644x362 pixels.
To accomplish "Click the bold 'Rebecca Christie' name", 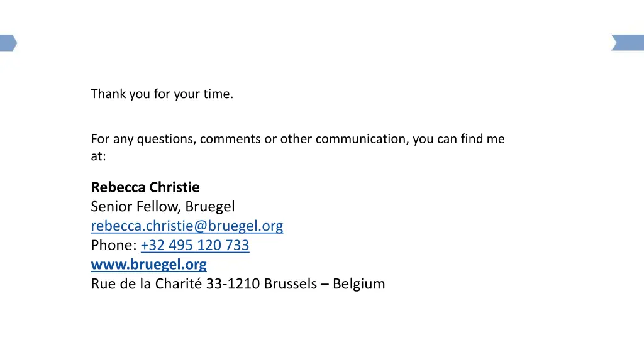I will (x=145, y=187).
